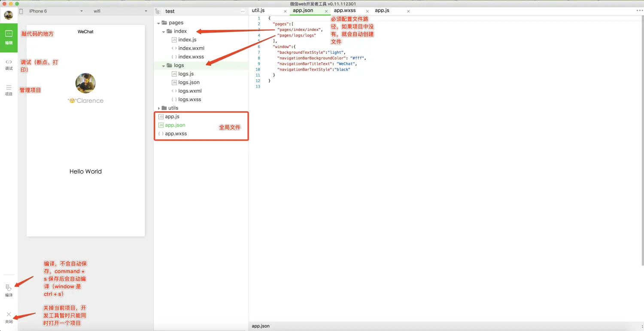Screen dimensions: 644x331
Task: Open the file tree more options menu
Action: [x=243, y=12]
